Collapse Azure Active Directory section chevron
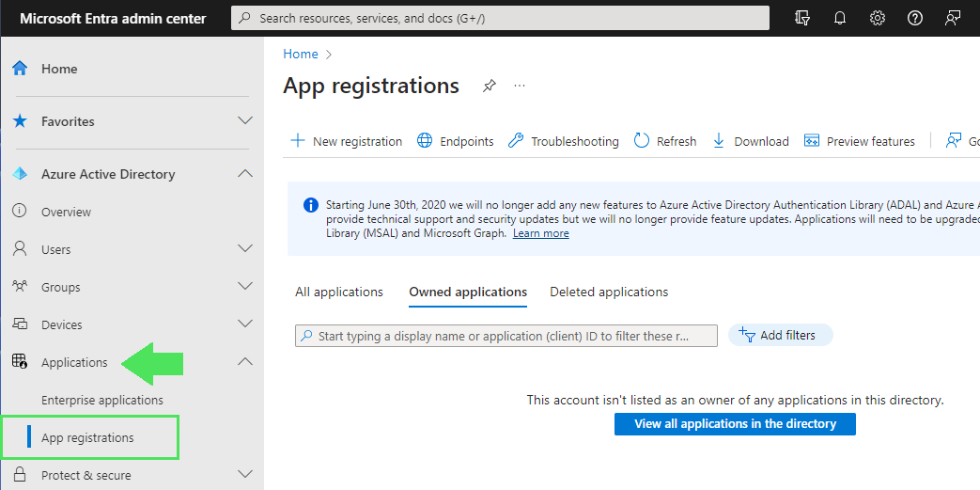This screenshot has width=980, height=490. point(245,173)
